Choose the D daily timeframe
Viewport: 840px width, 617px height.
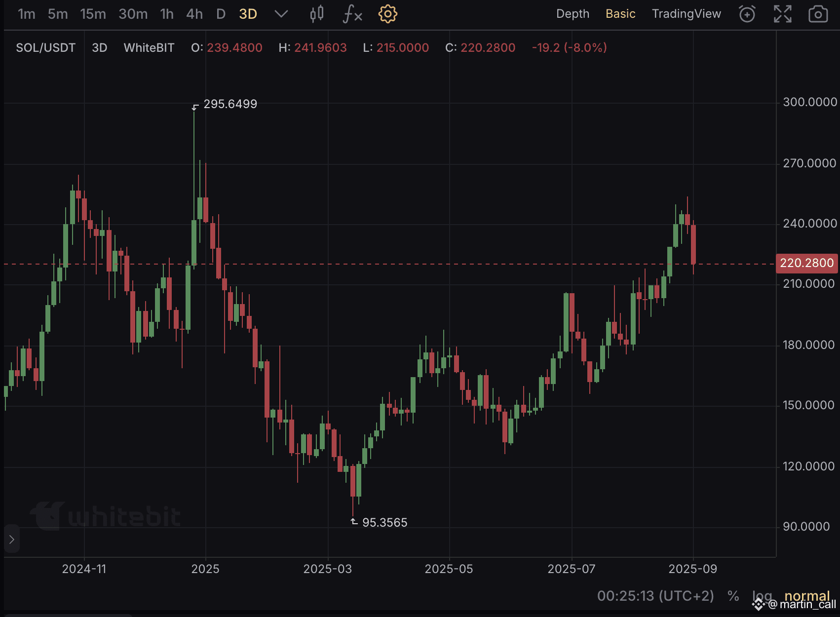pyautogui.click(x=221, y=14)
